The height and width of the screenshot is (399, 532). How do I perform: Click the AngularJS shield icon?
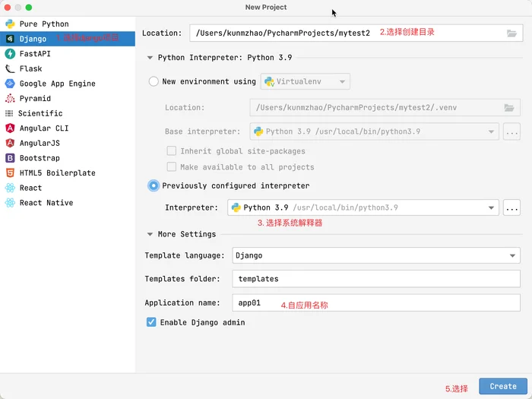[x=10, y=143]
